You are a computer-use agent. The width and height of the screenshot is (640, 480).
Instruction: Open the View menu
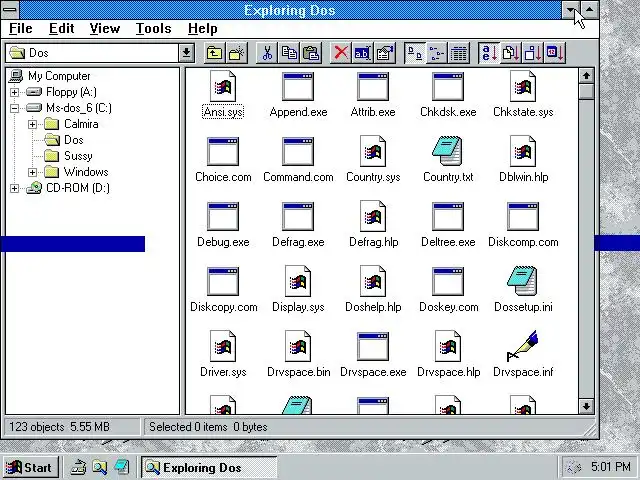[x=105, y=29]
